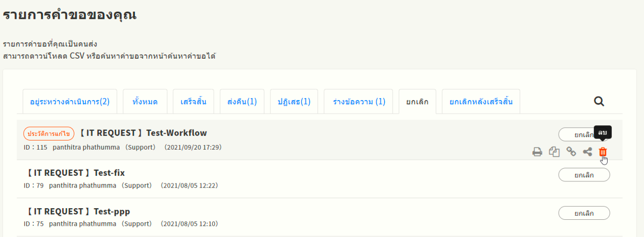Click the share icon on Test-Workflow row
The image size is (644, 237).
pyautogui.click(x=587, y=152)
